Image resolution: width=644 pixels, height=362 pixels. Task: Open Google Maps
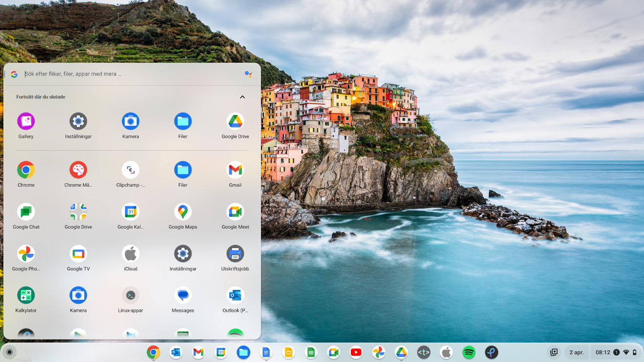coord(182,211)
